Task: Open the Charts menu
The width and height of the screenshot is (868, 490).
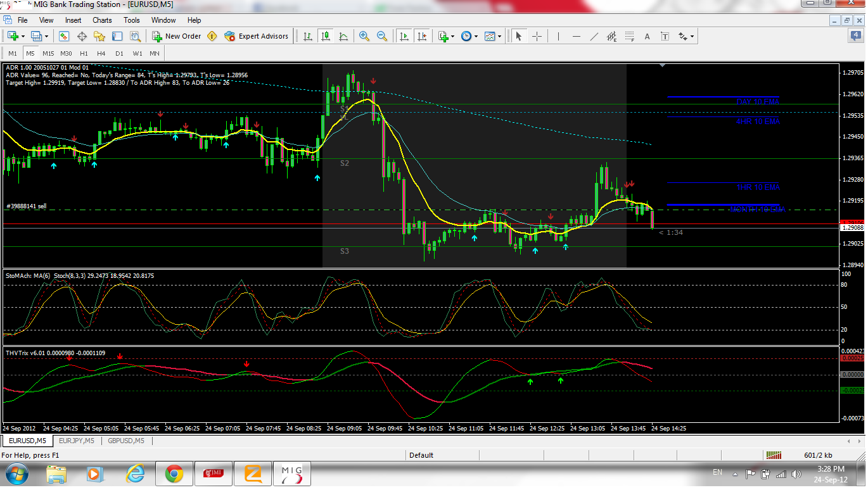Action: [102, 20]
